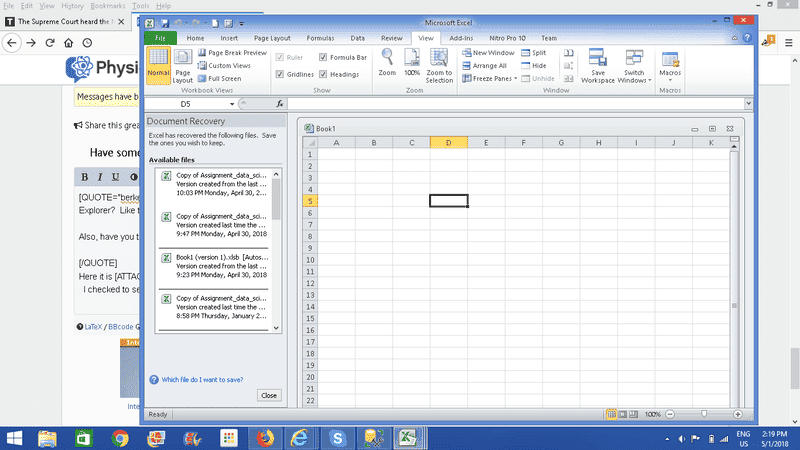Viewport: 800px width, 450px height.
Task: Open a New Window
Action: click(x=488, y=52)
